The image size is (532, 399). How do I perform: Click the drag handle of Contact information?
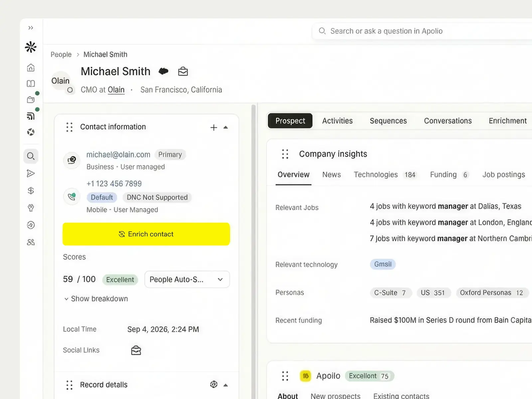click(x=69, y=127)
